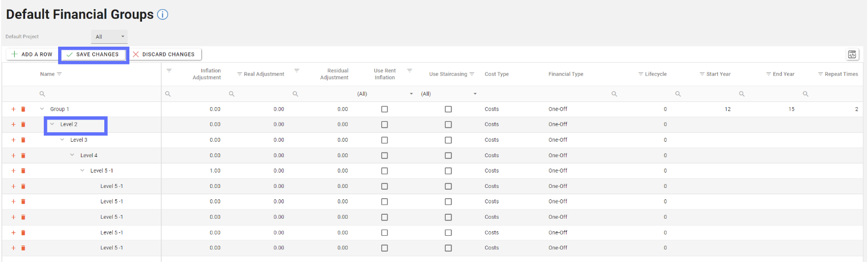Image resolution: width=868 pixels, height=262 pixels.
Task: Collapse the Level 3 tree node
Action: 62,140
